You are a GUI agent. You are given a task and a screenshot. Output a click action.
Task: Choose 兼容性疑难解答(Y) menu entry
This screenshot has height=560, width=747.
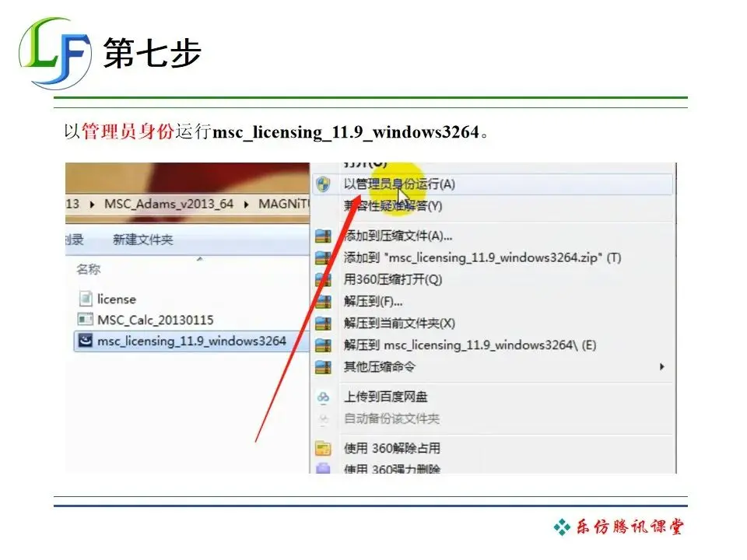[393, 206]
